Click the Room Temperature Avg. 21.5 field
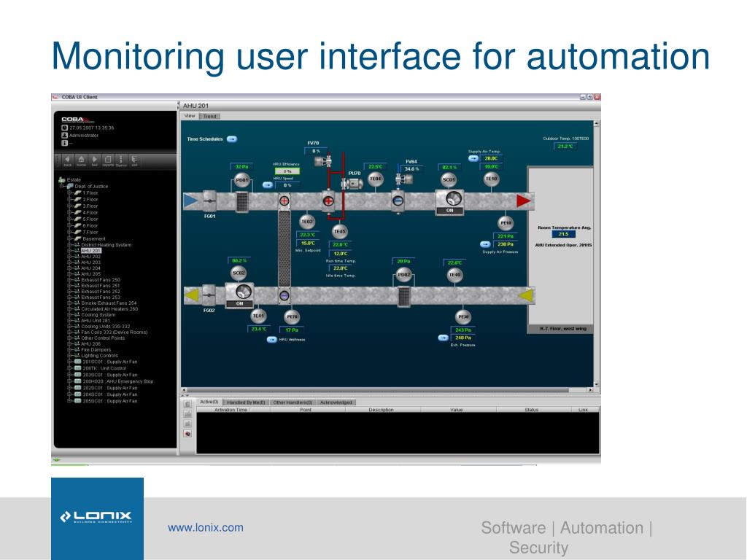 pos(564,234)
